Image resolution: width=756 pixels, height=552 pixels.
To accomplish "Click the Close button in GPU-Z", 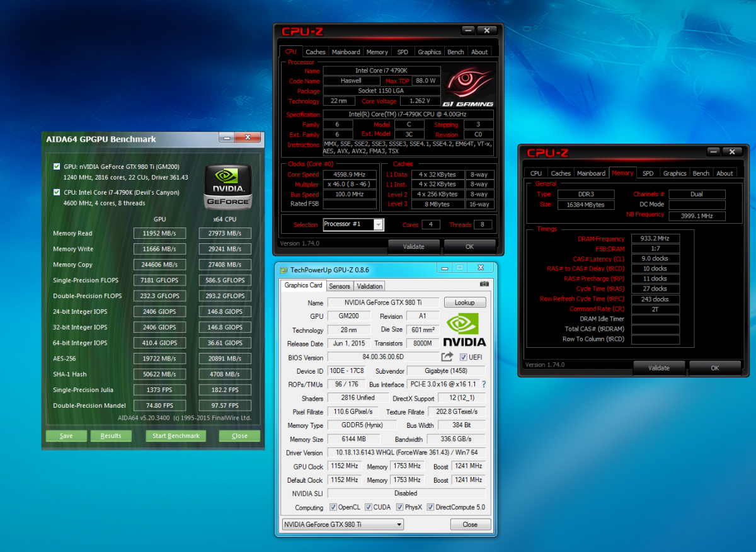I will [470, 524].
